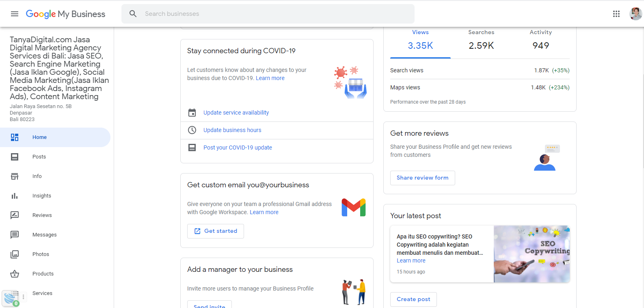Open the Home menu item
This screenshot has height=308, width=644.
coord(55,137)
